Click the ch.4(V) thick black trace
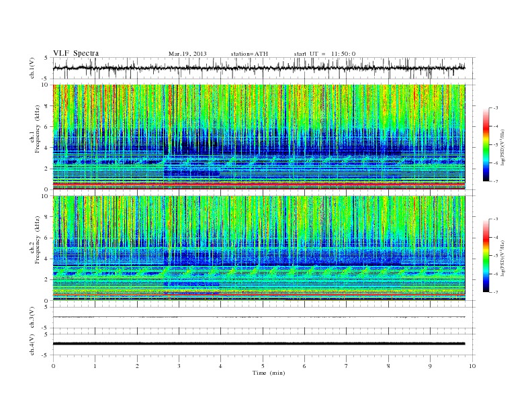Image resolution: width=532 pixels, height=411 pixels. point(259,344)
